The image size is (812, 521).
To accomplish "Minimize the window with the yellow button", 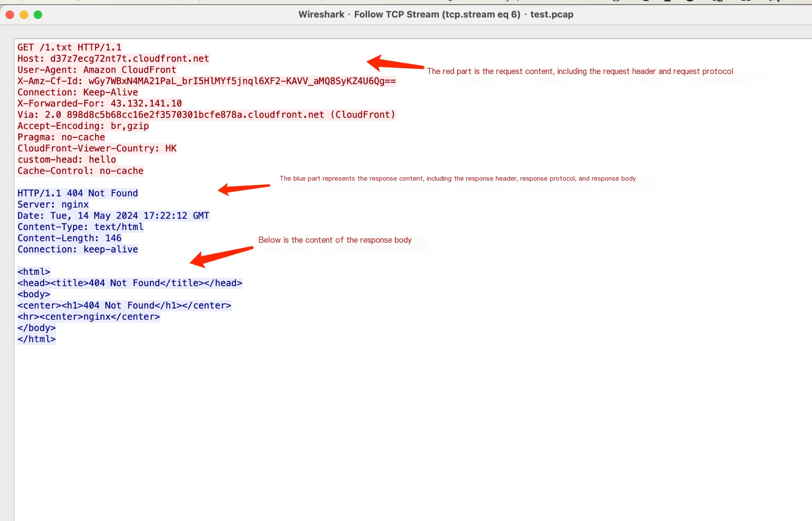I will tap(24, 15).
